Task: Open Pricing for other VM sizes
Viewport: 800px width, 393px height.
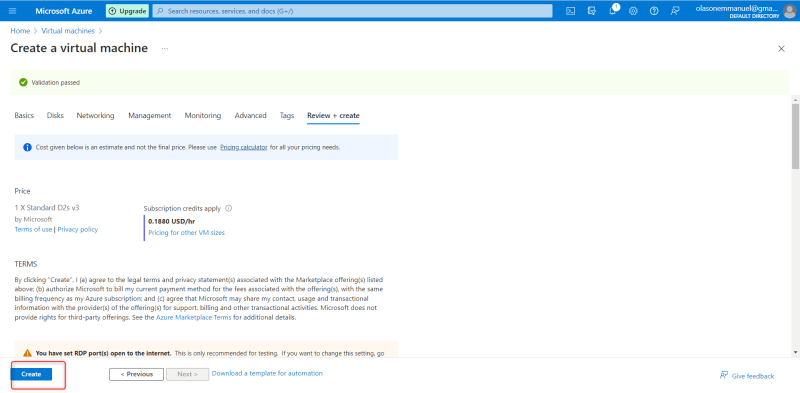Action: (186, 233)
